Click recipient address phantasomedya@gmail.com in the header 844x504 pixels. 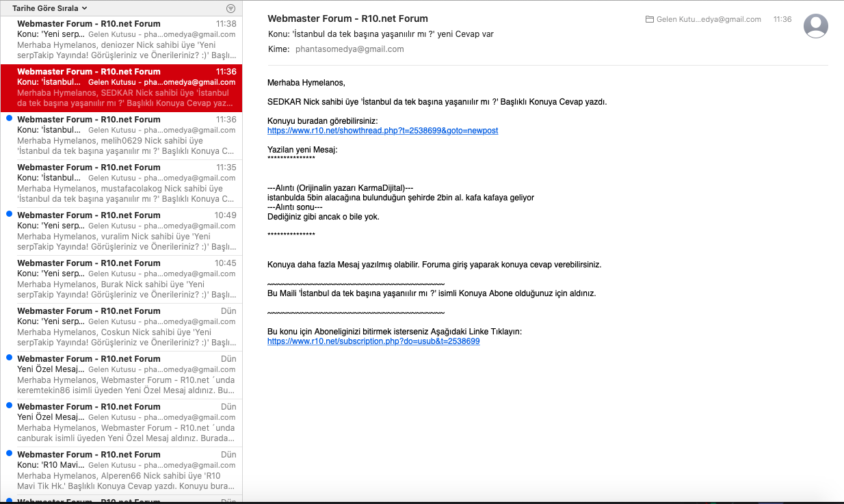350,49
